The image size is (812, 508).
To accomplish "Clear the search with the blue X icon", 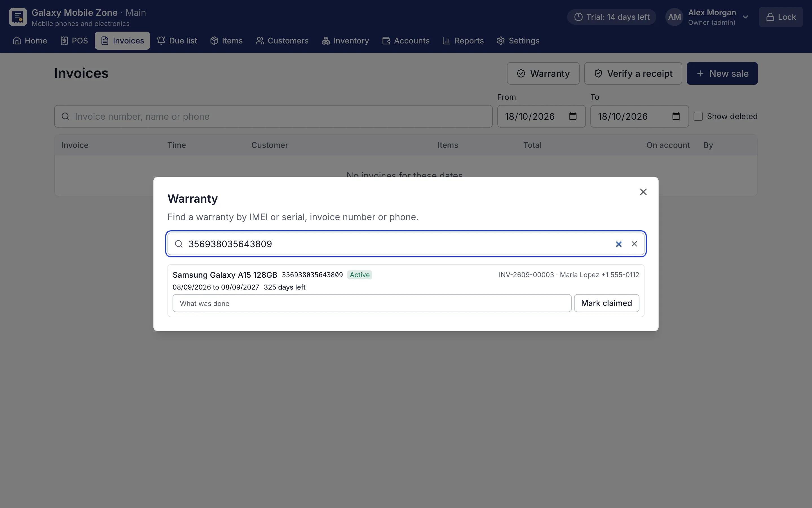I will [x=618, y=244].
